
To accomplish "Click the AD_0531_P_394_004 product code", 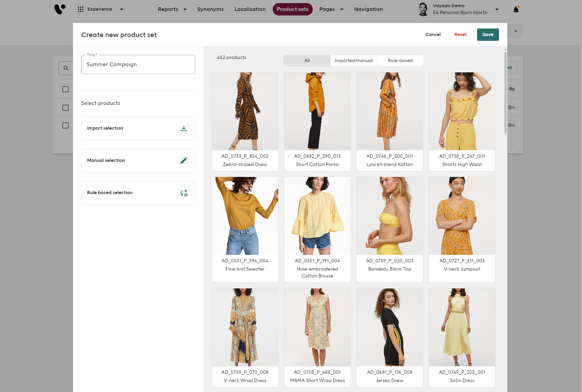I will (x=245, y=261).
